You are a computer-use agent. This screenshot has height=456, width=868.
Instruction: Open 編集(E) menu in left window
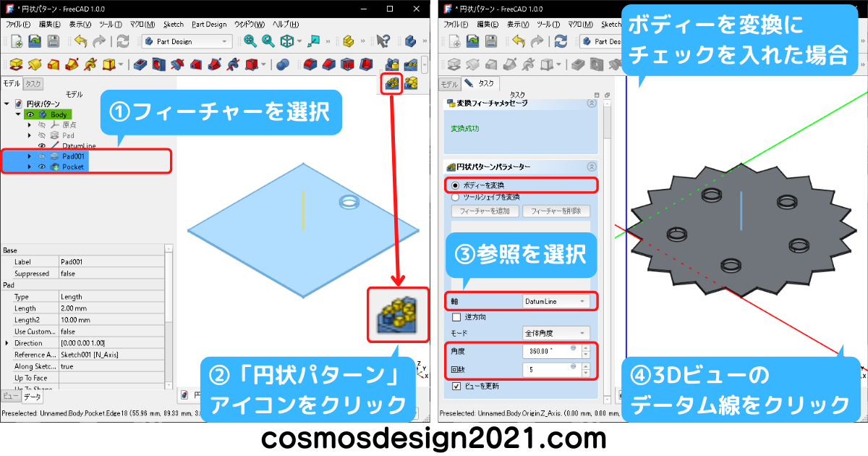coord(50,24)
